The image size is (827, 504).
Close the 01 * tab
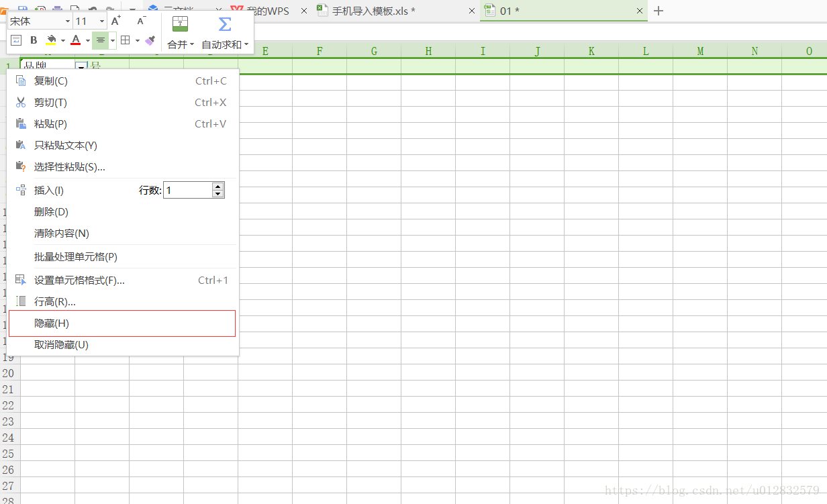coord(640,11)
